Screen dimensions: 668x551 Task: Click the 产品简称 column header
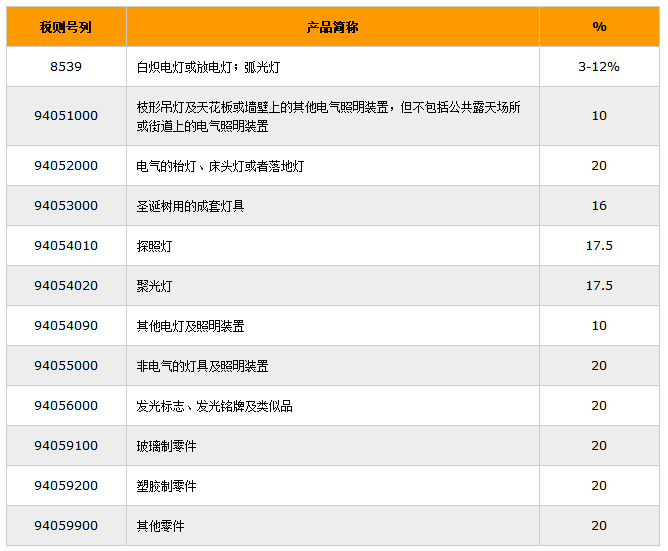[x=332, y=27]
